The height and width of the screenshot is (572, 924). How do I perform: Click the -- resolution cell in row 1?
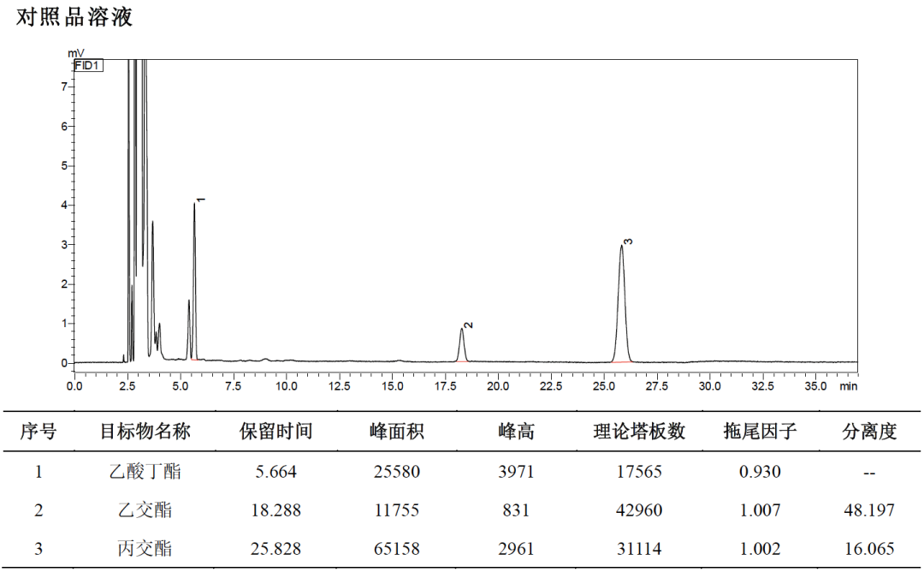click(x=869, y=473)
